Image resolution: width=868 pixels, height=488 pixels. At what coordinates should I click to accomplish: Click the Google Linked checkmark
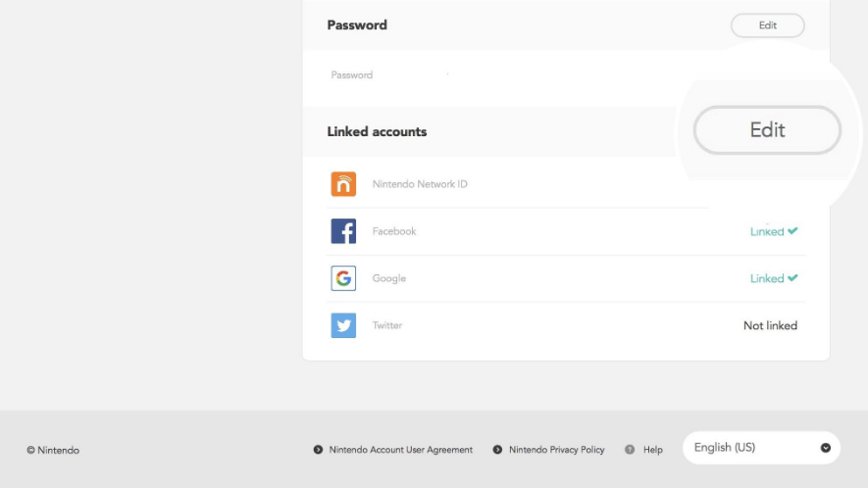792,277
